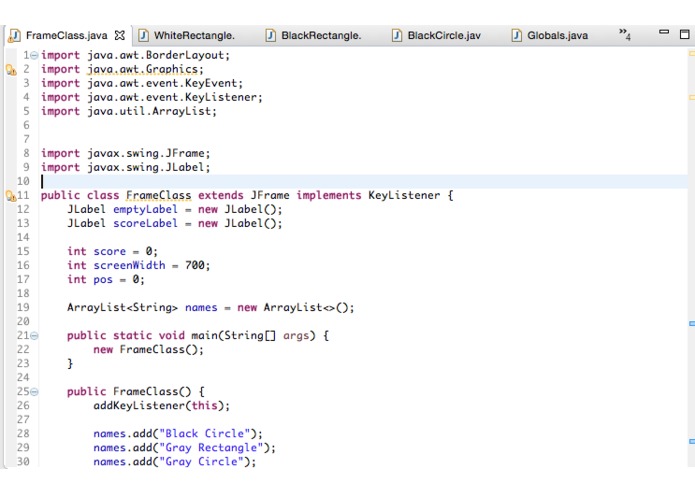Screen dimensions: 695x494
Task: Close the FrameClass.java tab
Action: (x=120, y=35)
